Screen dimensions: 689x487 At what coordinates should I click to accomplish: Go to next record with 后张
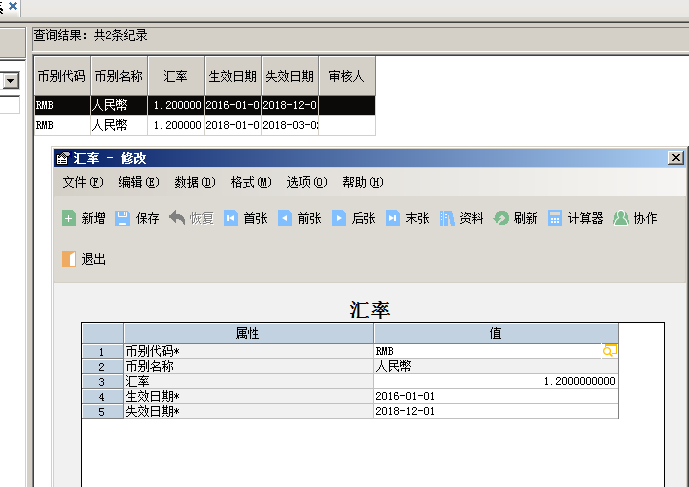(x=339, y=218)
